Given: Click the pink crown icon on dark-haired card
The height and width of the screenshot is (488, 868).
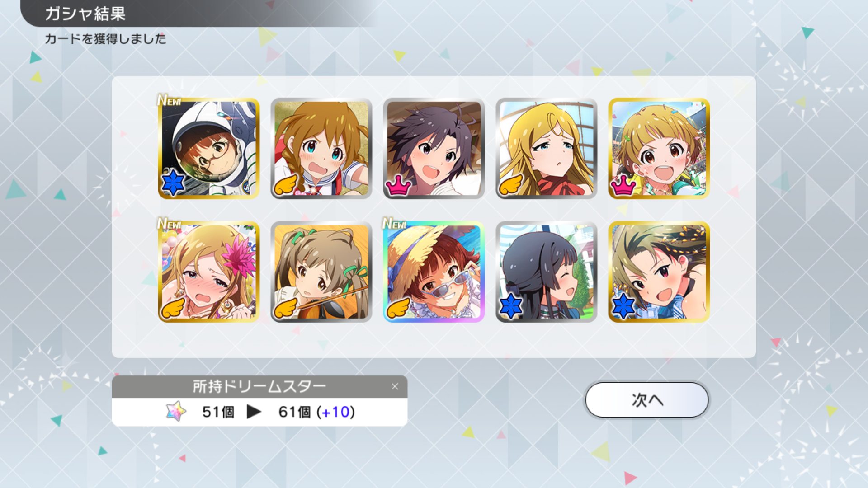Looking at the screenshot, I should [x=398, y=185].
